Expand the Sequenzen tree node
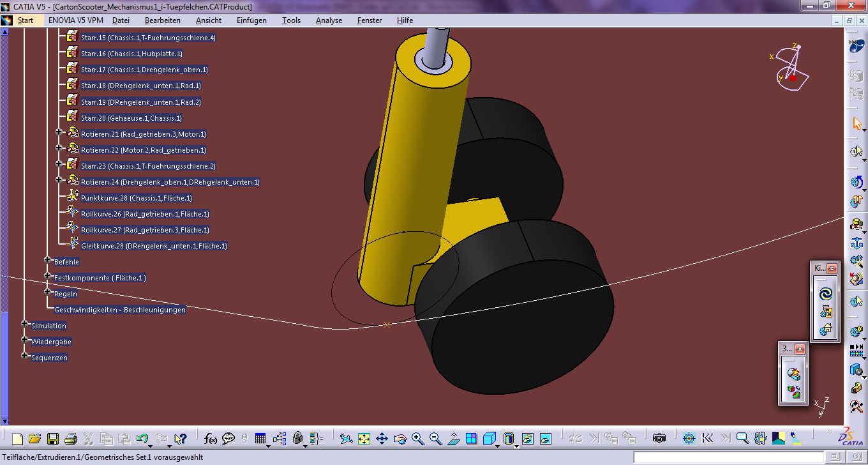 tap(24, 355)
